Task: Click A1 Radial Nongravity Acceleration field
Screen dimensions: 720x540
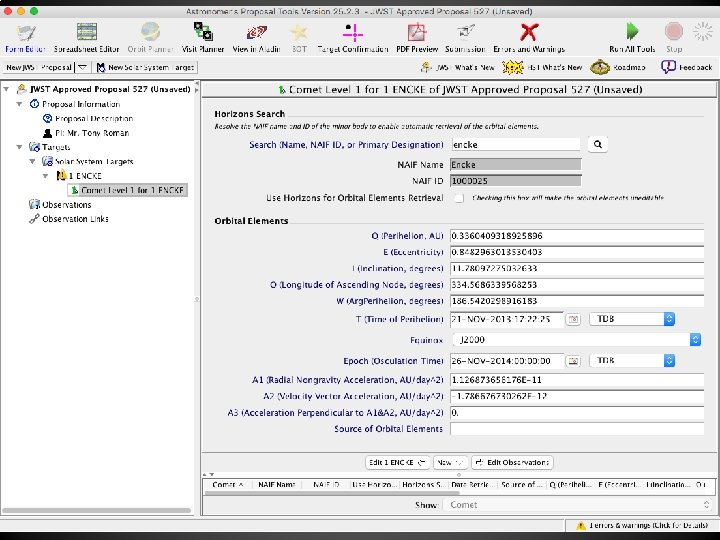Action: pyautogui.click(x=577, y=380)
